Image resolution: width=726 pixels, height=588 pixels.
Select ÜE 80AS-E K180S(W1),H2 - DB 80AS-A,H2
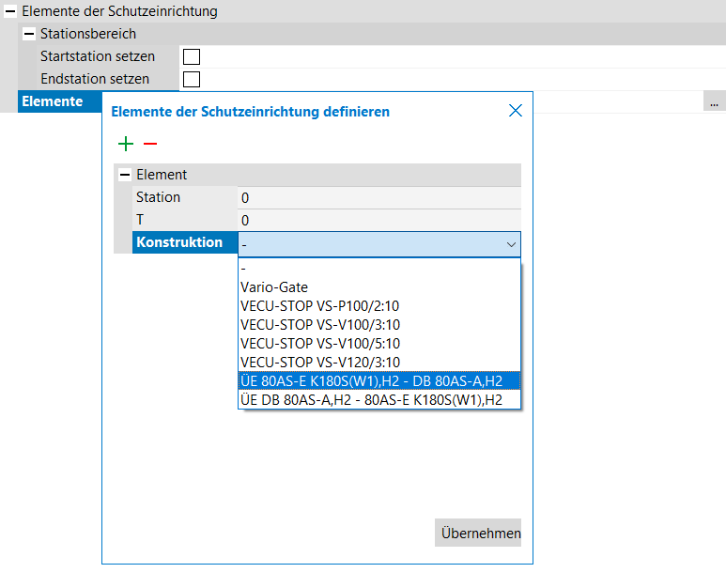(371, 381)
